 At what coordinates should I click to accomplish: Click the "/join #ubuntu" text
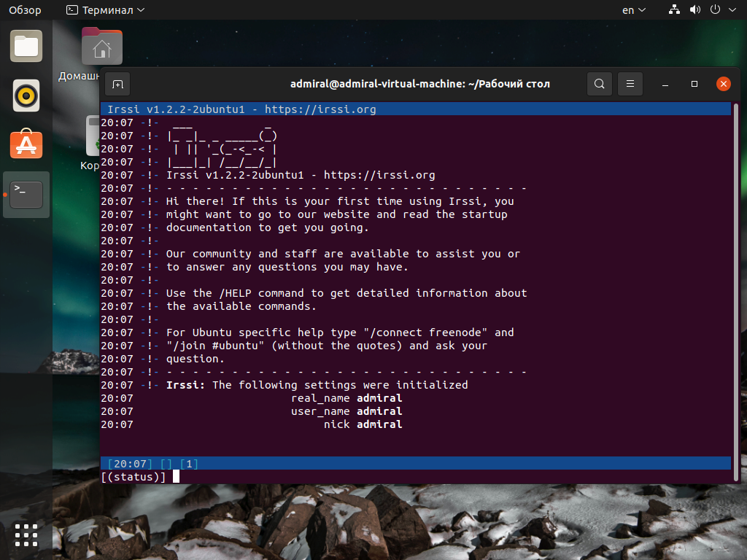tap(215, 346)
